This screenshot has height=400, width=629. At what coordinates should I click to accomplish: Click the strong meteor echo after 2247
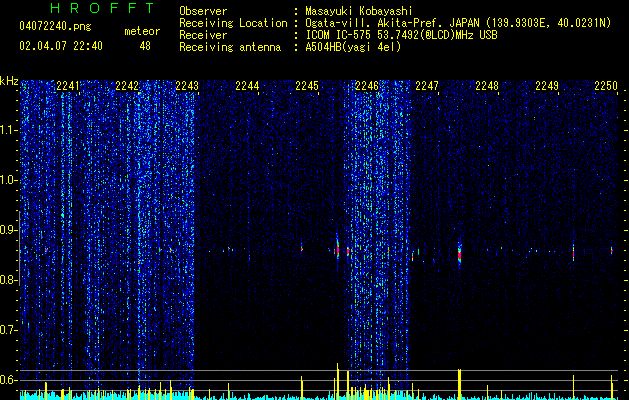tap(459, 253)
